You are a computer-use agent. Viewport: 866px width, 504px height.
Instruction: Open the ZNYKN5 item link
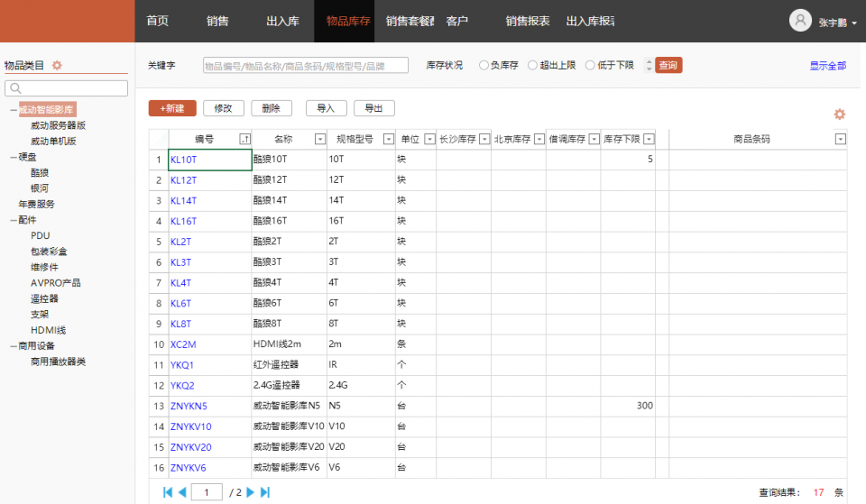[x=189, y=407]
